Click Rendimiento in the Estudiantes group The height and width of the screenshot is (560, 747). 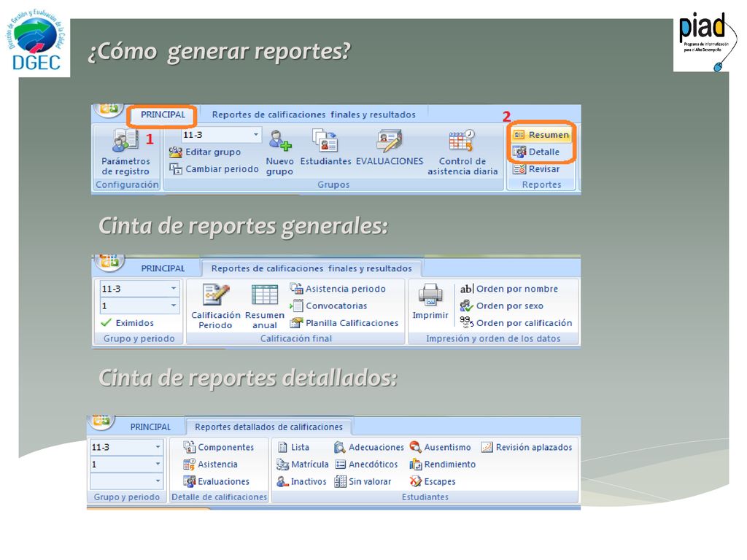[443, 464]
